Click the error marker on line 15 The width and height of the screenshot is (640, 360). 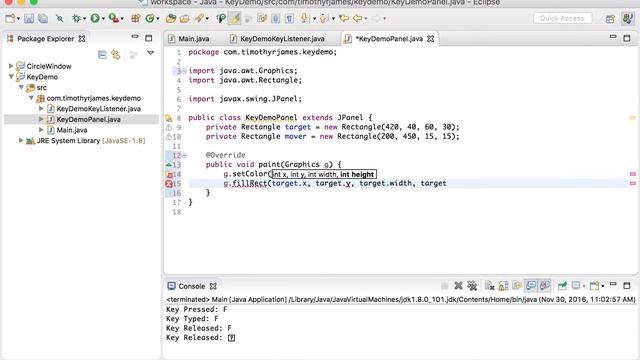point(169,184)
